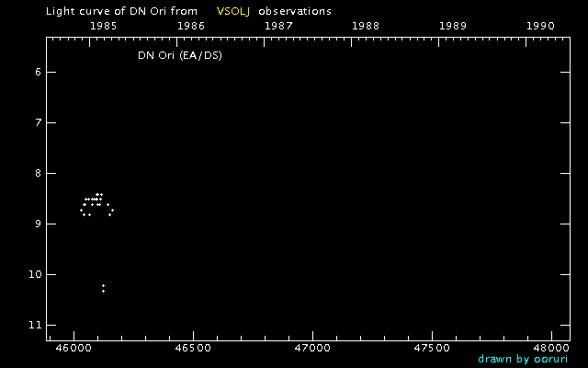Click the 46500 Julian date axis label

click(193, 348)
